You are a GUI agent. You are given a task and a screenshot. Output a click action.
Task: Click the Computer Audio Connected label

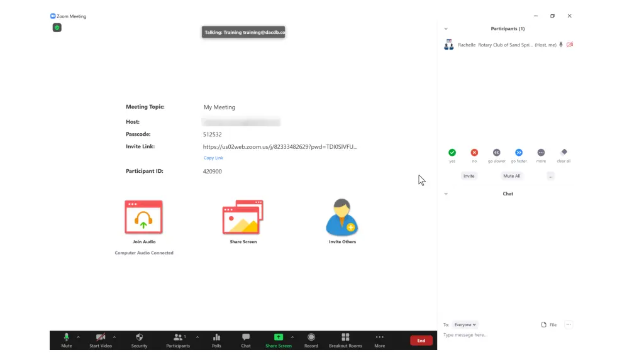pos(144,253)
